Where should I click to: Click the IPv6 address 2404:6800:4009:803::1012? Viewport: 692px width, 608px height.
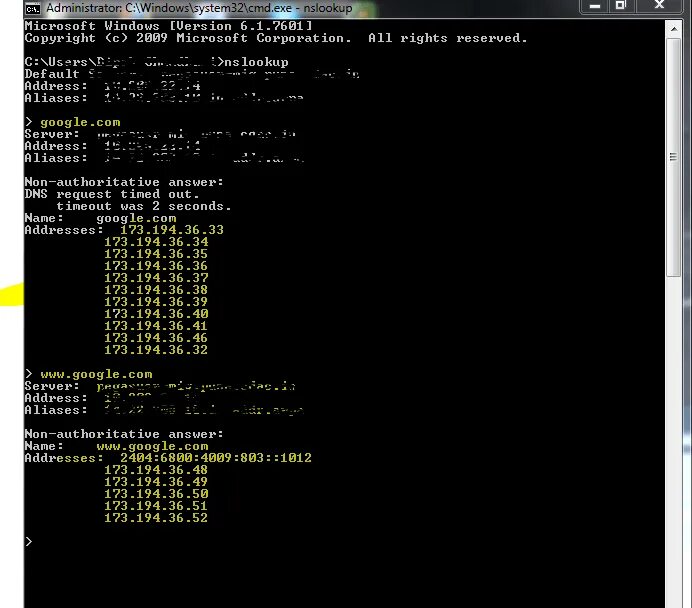point(216,458)
